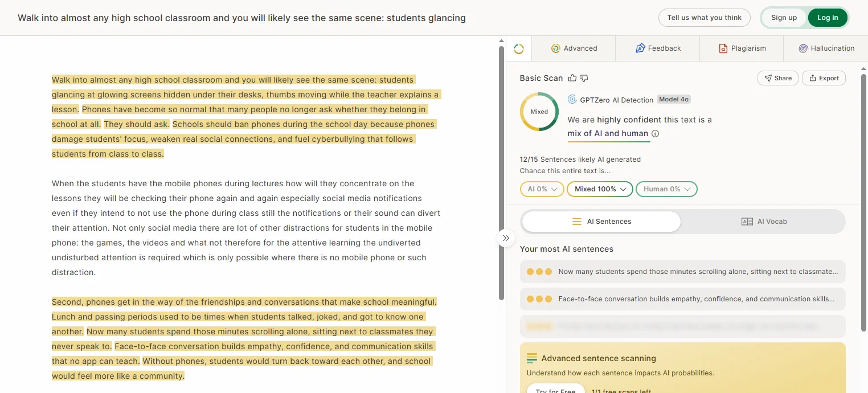Click the blurred third AI sentence row
This screenshot has height=393, width=868.
[682, 326]
